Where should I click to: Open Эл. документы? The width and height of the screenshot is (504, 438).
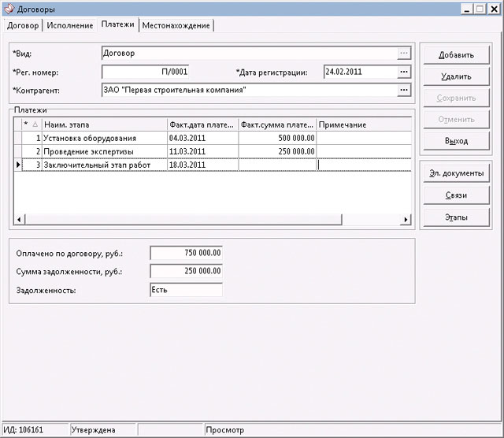[456, 173]
